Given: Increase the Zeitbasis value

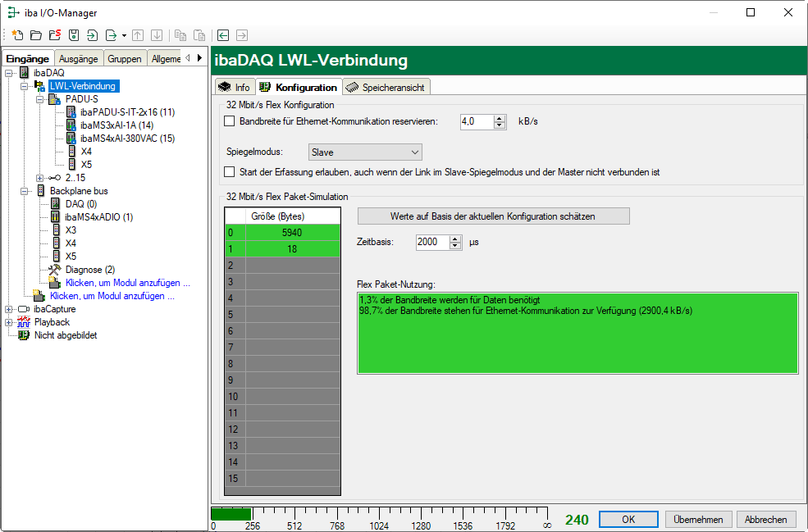Looking at the screenshot, I should click(455, 239).
